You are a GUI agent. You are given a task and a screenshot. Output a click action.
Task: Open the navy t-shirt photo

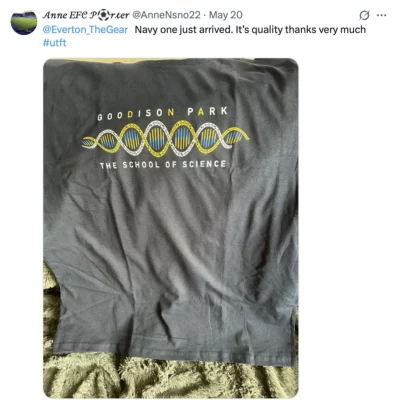(171, 228)
